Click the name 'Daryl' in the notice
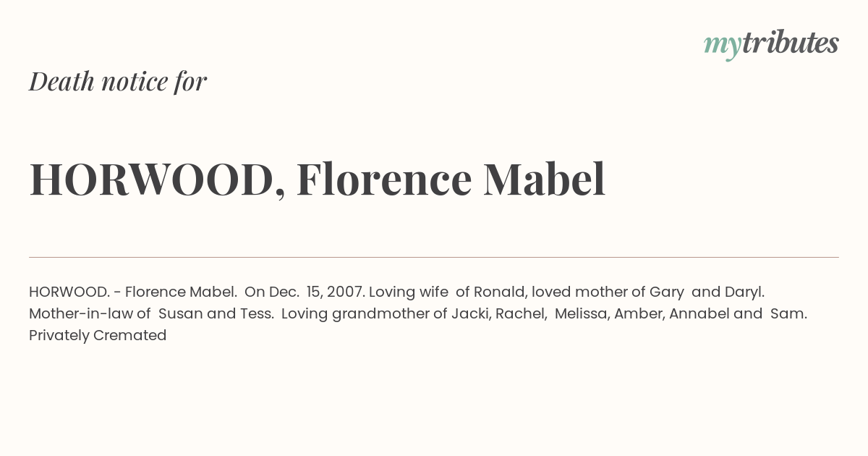868x456 pixels. (x=743, y=292)
